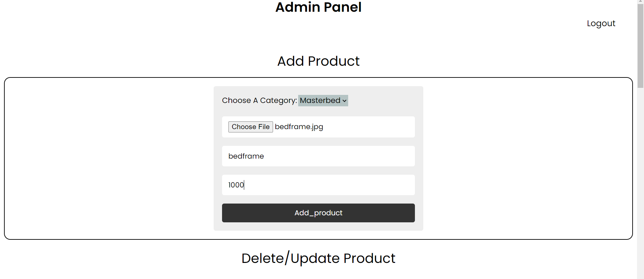Click the bedframe.jpg selected file name
This screenshot has width=644, height=279.
[x=299, y=127]
